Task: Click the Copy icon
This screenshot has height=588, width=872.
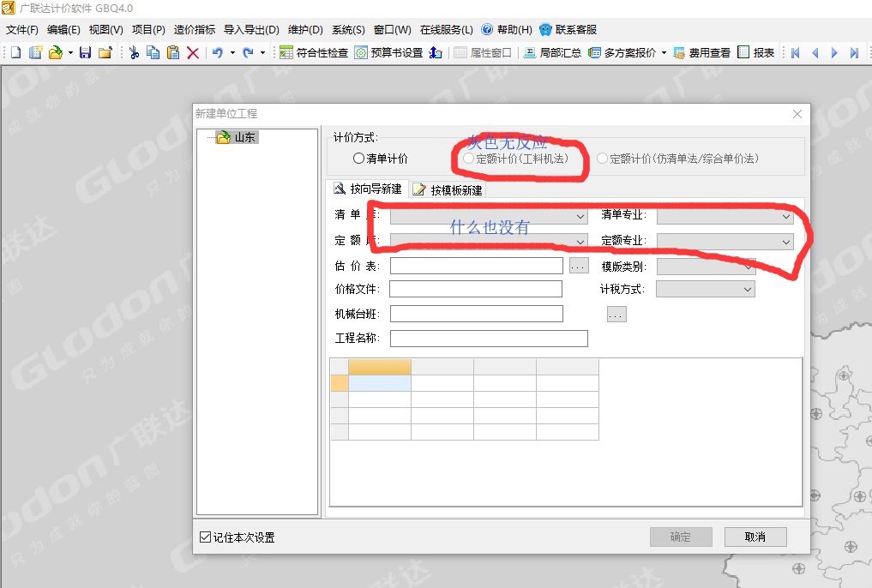Action: 153,53
